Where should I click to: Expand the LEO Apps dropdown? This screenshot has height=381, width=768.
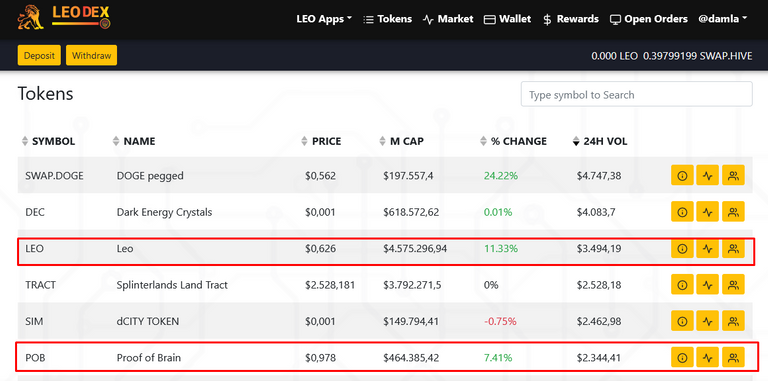pyautogui.click(x=324, y=19)
